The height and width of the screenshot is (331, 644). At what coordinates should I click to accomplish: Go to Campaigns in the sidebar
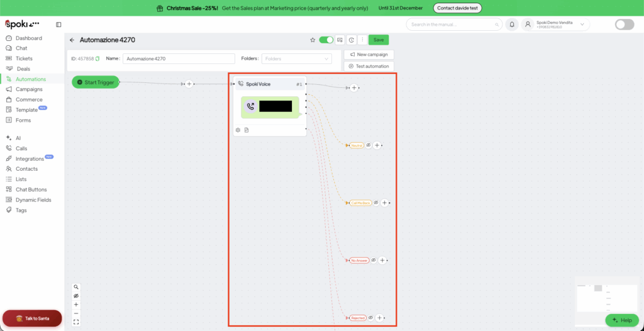(29, 89)
